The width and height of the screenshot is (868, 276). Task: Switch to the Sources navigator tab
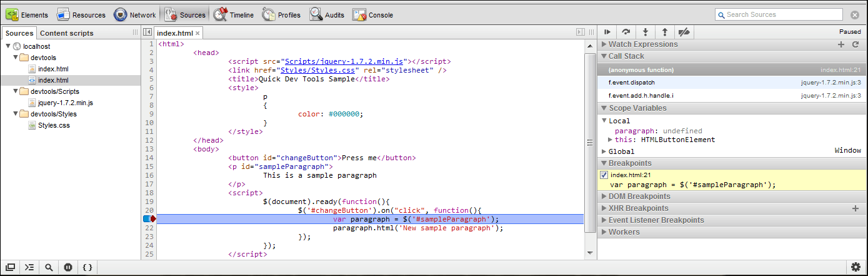point(19,33)
